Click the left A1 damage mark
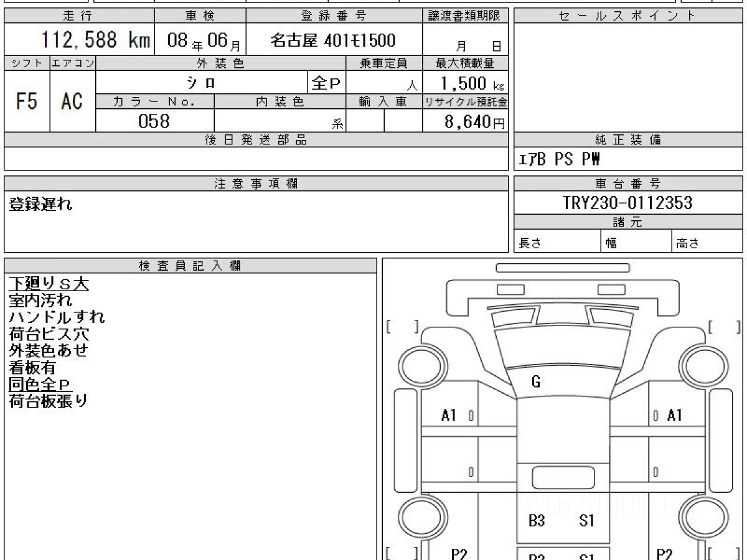 (449, 416)
